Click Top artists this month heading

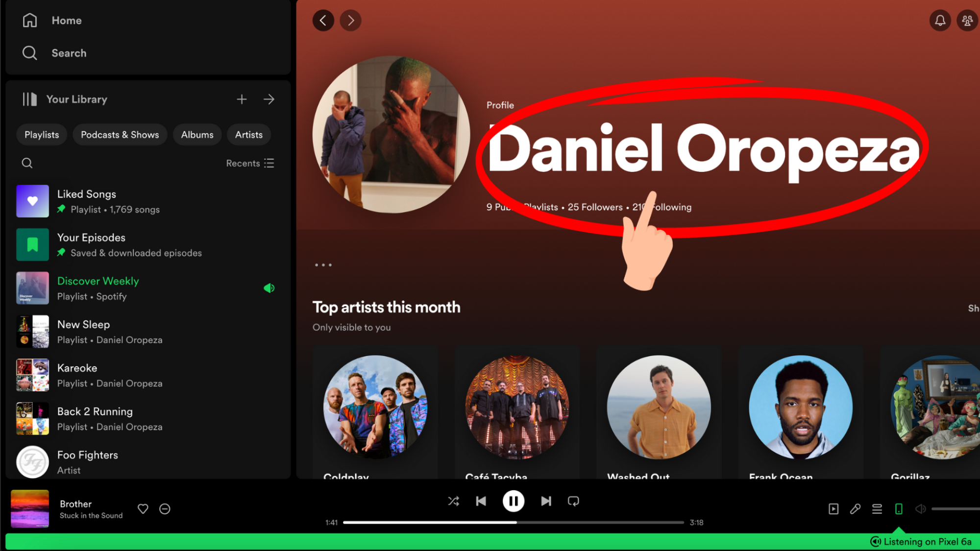(x=387, y=307)
